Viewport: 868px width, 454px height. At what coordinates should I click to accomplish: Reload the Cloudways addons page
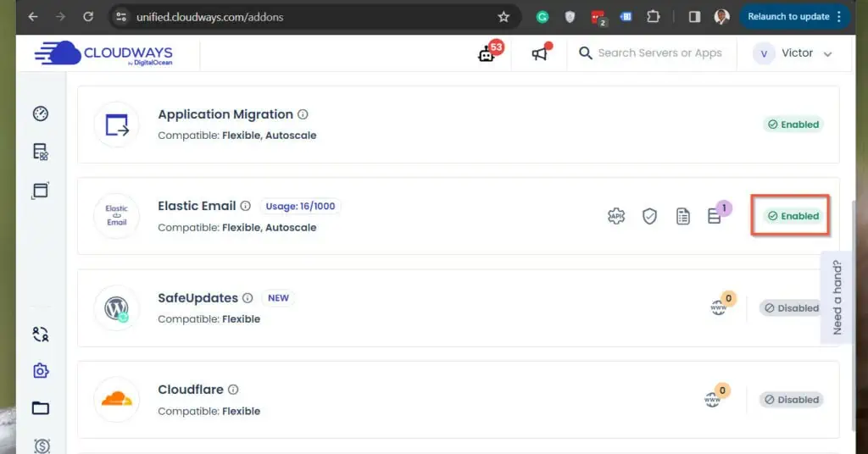click(x=88, y=17)
